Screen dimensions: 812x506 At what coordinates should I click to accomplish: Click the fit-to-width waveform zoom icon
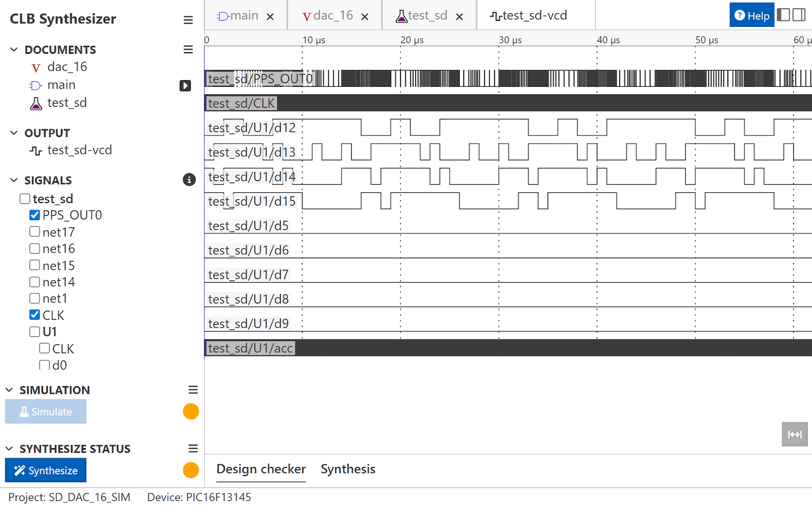794,434
